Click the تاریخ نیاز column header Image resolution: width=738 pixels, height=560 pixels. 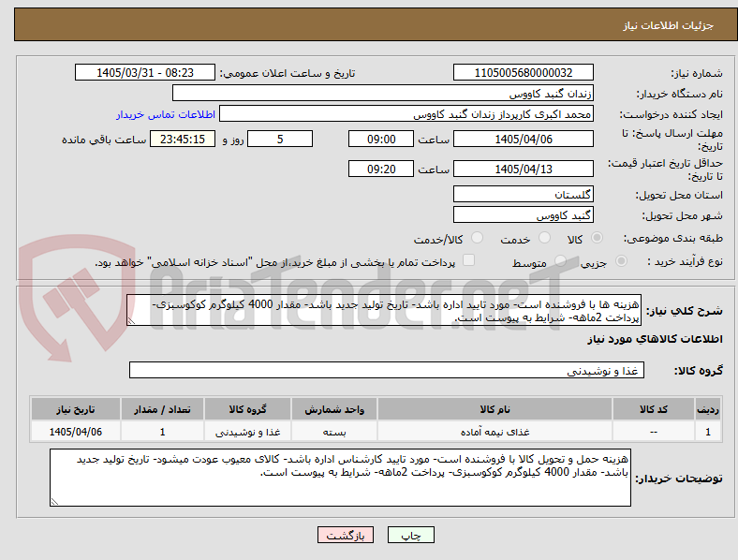[x=76, y=409]
